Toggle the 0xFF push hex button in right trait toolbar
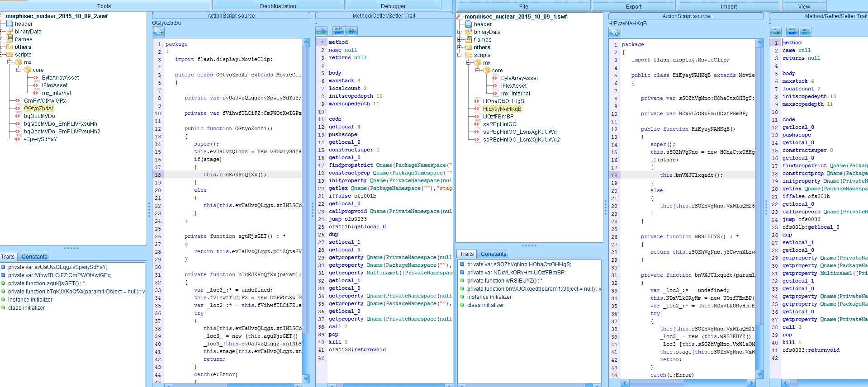Screen dimensions: 868x387 [792, 31]
